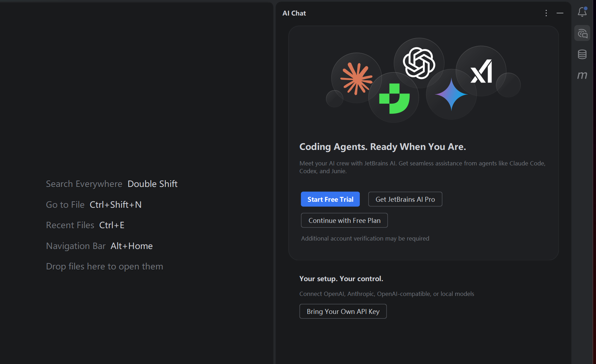Open the Database tool window icon

[582, 54]
